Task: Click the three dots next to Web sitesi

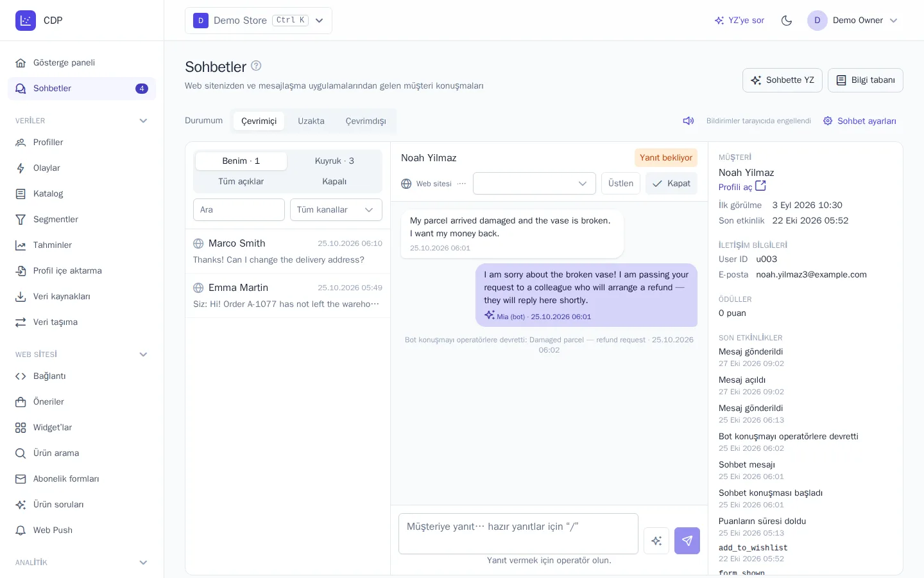Action: click(x=461, y=184)
